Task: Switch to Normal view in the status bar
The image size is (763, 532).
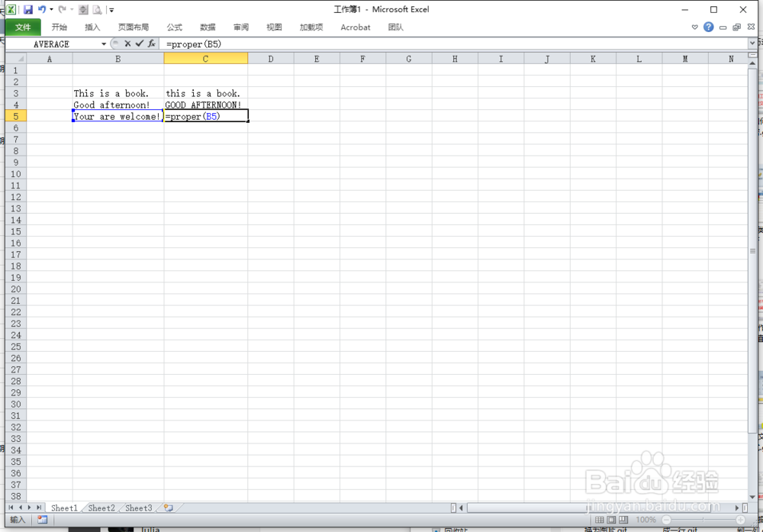Action: (600, 520)
